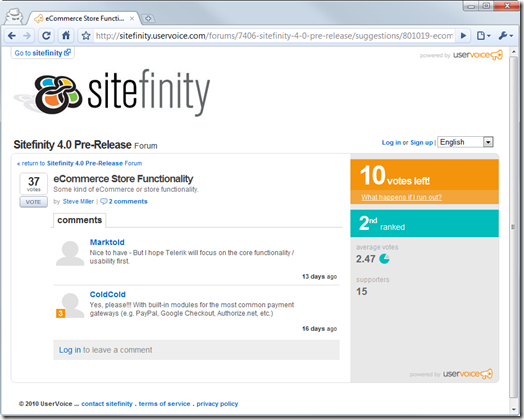Click ColdCold's avatar placeholder
The height and width of the screenshot is (420, 524).
pyautogui.click(x=70, y=305)
